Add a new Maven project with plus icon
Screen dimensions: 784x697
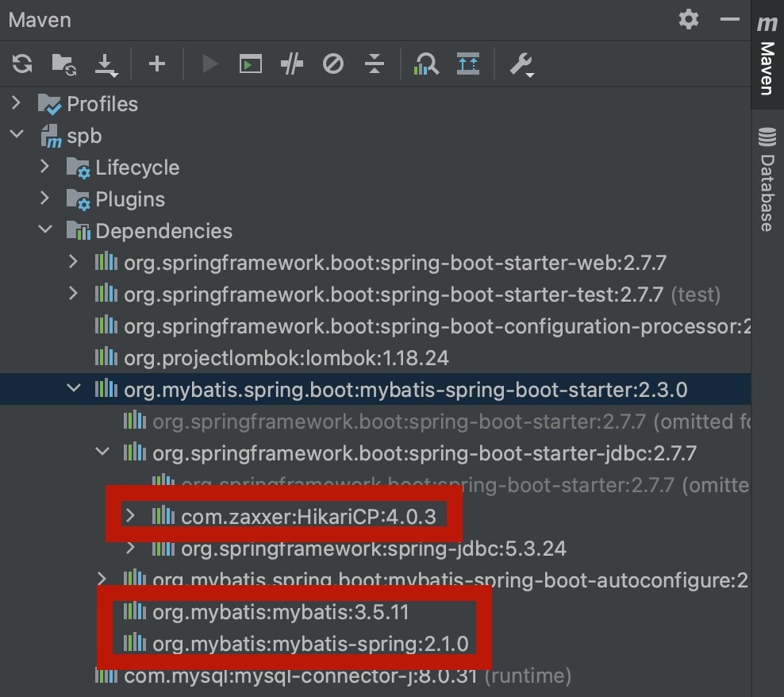point(156,64)
